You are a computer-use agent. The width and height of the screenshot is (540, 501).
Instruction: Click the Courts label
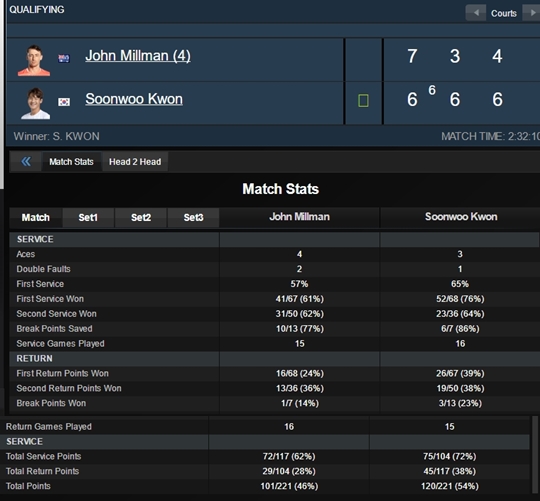coord(504,13)
